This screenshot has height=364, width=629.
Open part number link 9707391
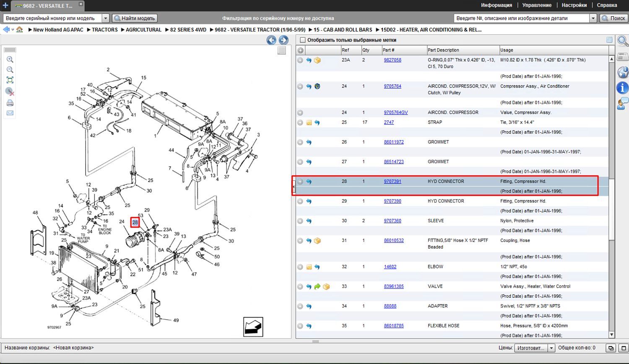click(392, 182)
